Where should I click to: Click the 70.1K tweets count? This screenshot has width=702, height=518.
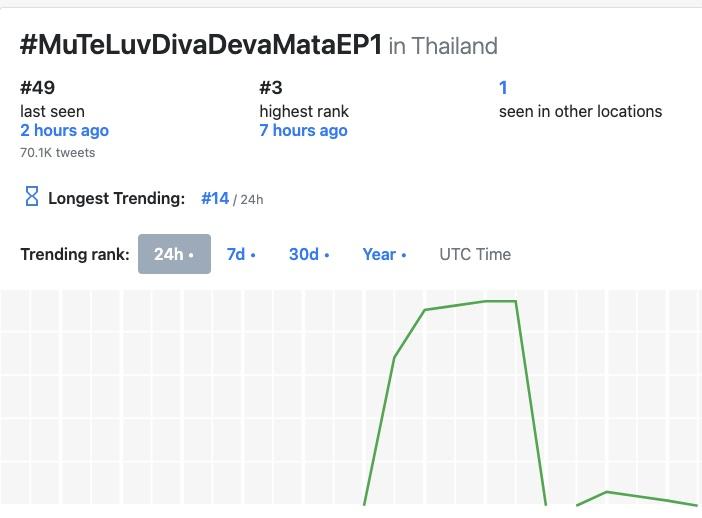57,153
